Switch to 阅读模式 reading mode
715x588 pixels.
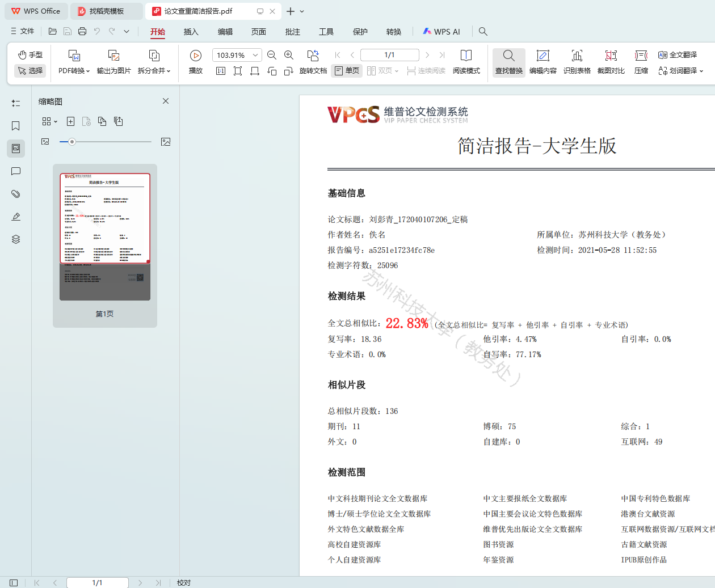(x=466, y=62)
